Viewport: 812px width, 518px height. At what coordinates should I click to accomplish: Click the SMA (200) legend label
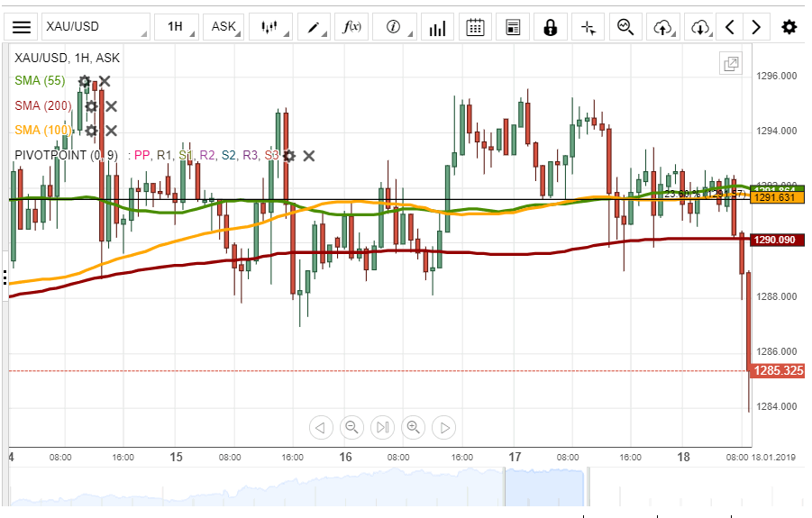click(43, 106)
